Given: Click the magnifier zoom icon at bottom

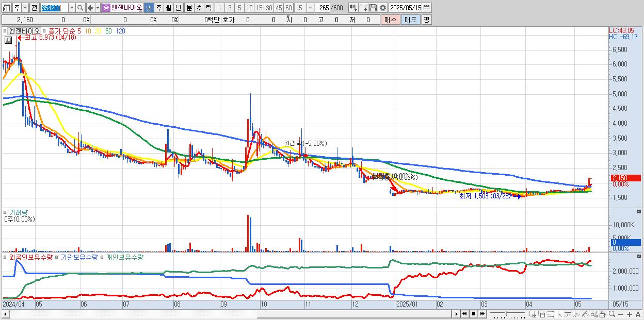Looking at the screenshot, I should [612, 314].
